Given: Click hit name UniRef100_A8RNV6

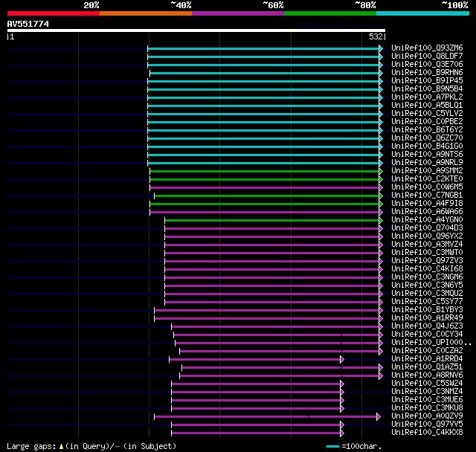Looking at the screenshot, I should click(427, 375).
